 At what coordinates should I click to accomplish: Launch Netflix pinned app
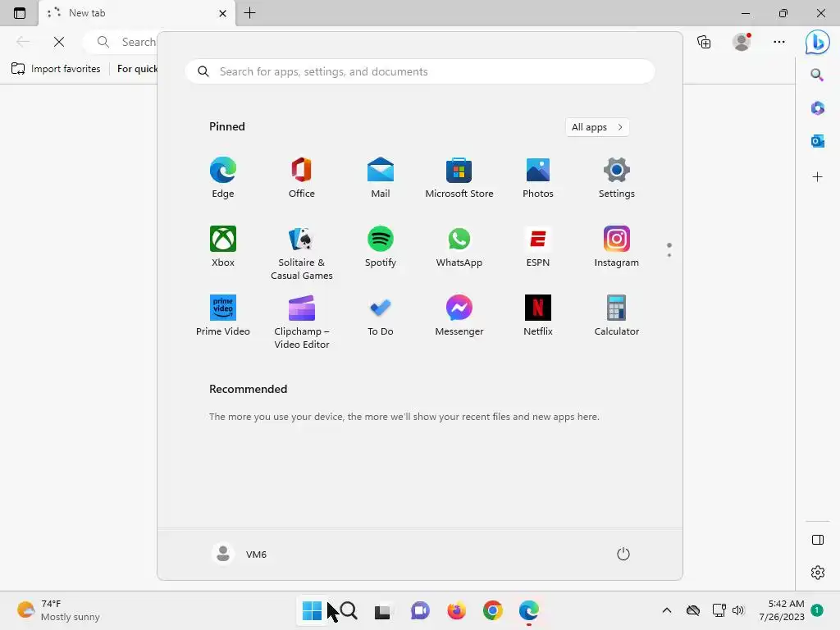pos(538,316)
